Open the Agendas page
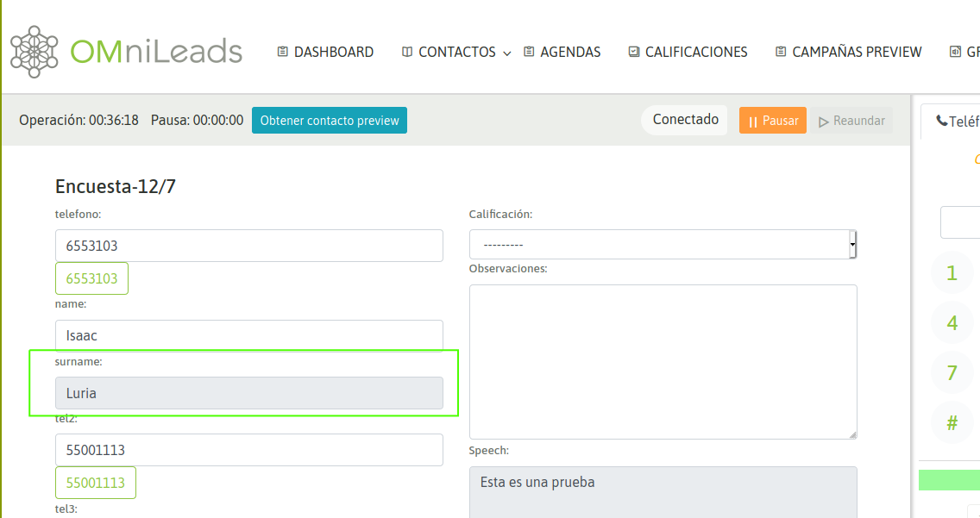Screen dimensions: 980x518 (562, 52)
